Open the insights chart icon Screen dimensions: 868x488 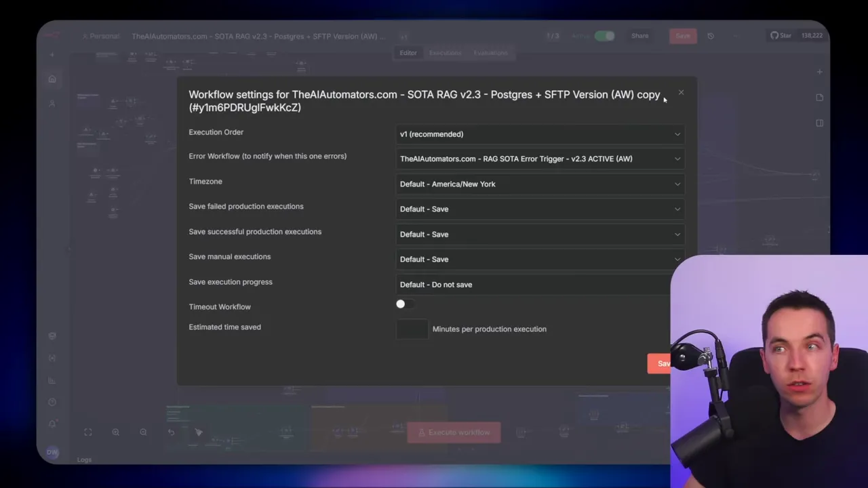pyautogui.click(x=52, y=380)
